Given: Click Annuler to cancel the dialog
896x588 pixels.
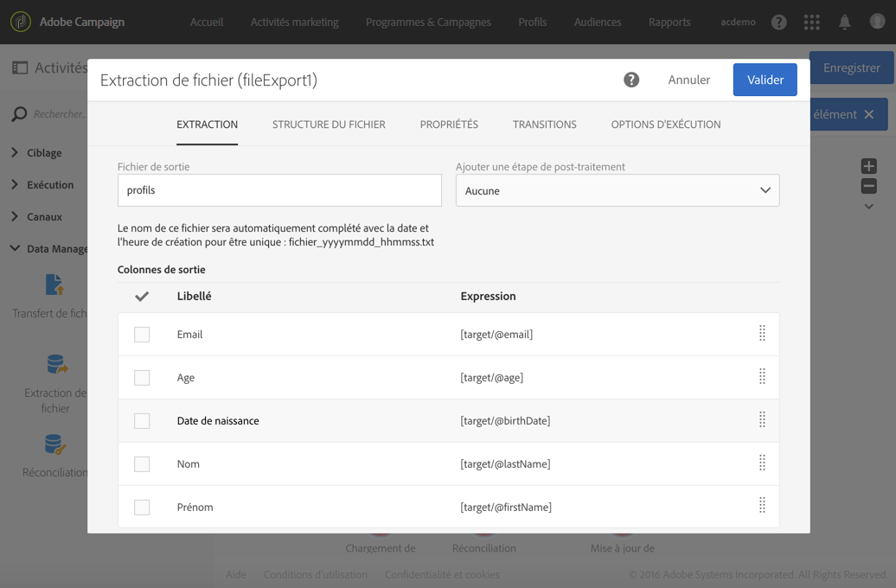Looking at the screenshot, I should click(x=688, y=80).
